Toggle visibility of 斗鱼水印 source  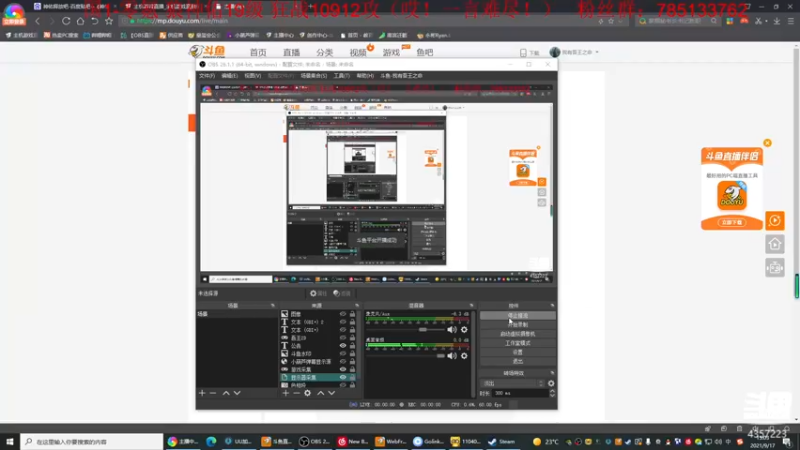click(343, 354)
